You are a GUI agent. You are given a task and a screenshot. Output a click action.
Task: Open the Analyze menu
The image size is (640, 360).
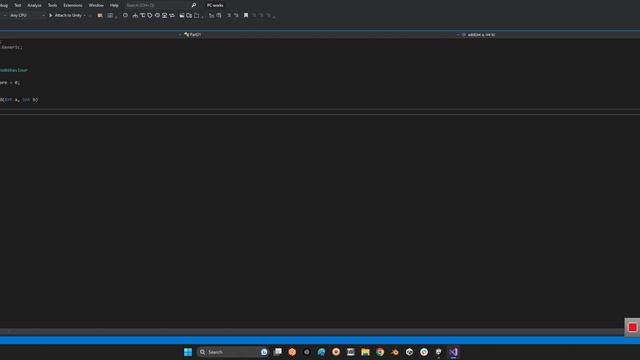click(x=34, y=5)
